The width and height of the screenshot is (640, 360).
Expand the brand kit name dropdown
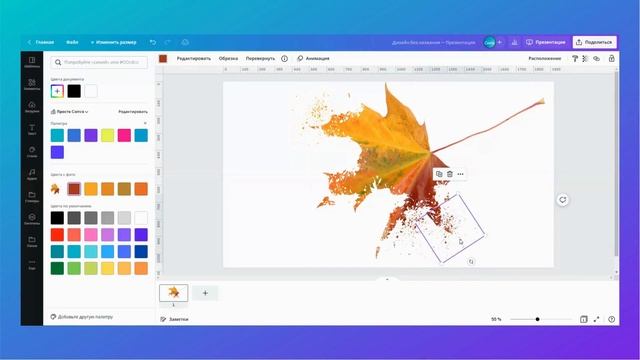(69, 111)
